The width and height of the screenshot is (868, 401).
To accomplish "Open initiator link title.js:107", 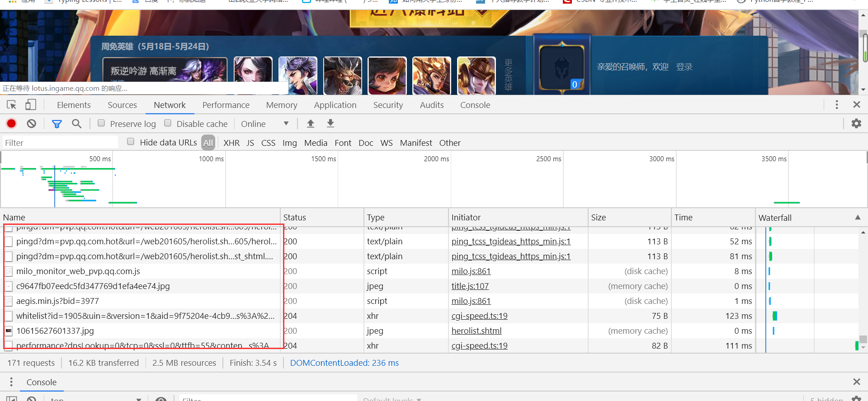I will pos(470,286).
